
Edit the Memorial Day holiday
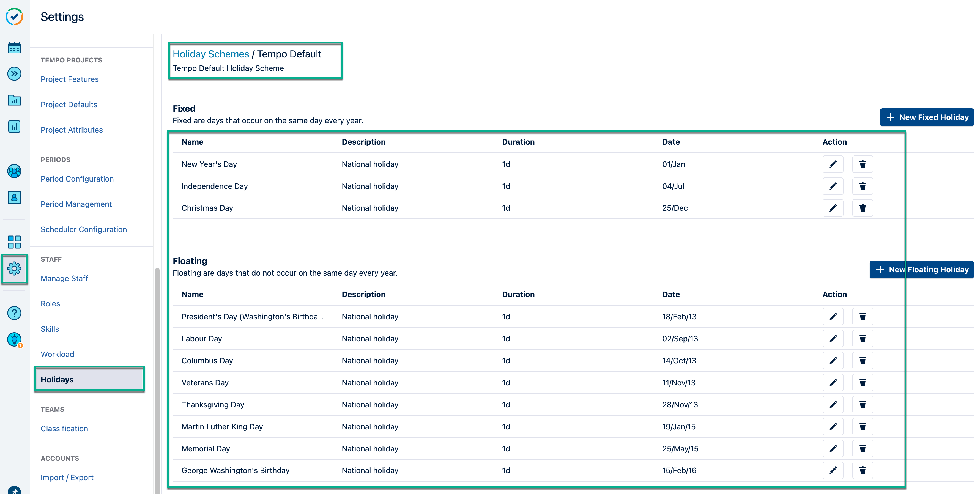(x=832, y=449)
